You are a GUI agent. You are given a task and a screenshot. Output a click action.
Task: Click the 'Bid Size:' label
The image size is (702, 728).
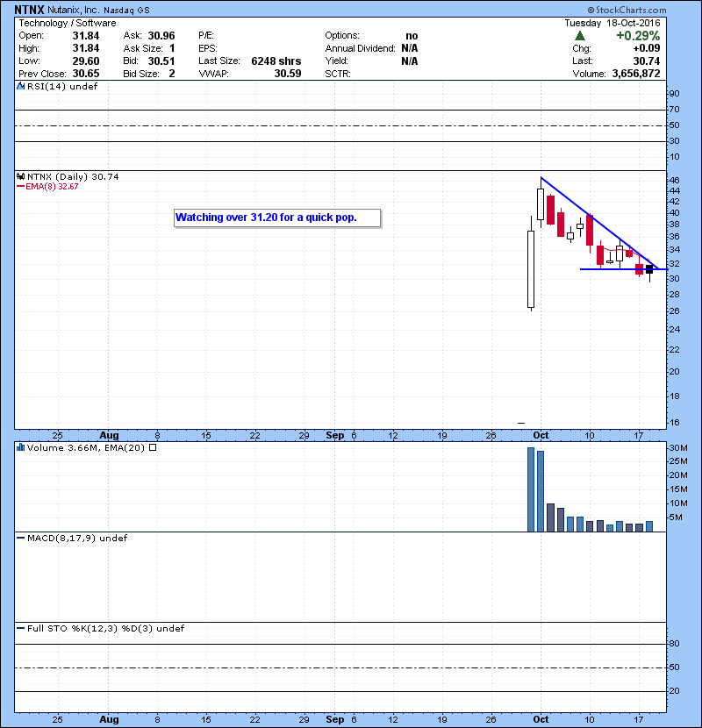point(141,74)
